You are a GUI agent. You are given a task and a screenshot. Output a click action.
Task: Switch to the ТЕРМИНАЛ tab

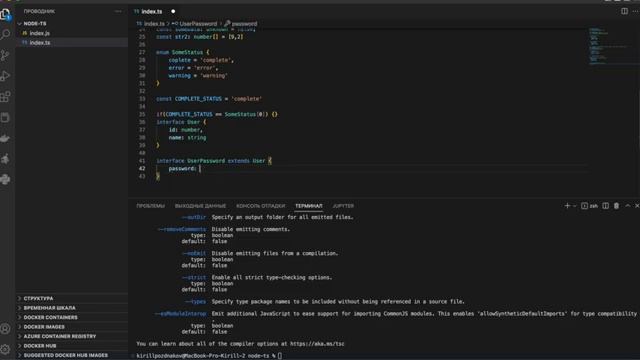click(x=309, y=206)
